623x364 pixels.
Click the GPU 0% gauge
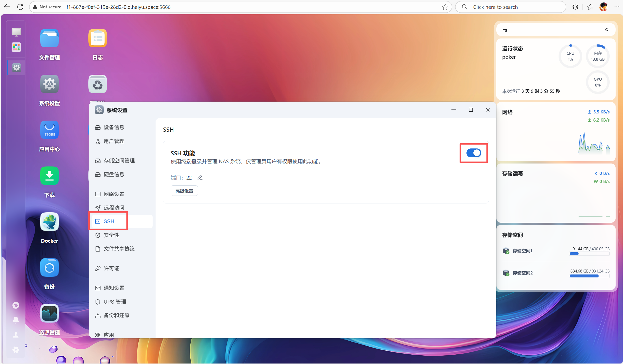point(598,82)
